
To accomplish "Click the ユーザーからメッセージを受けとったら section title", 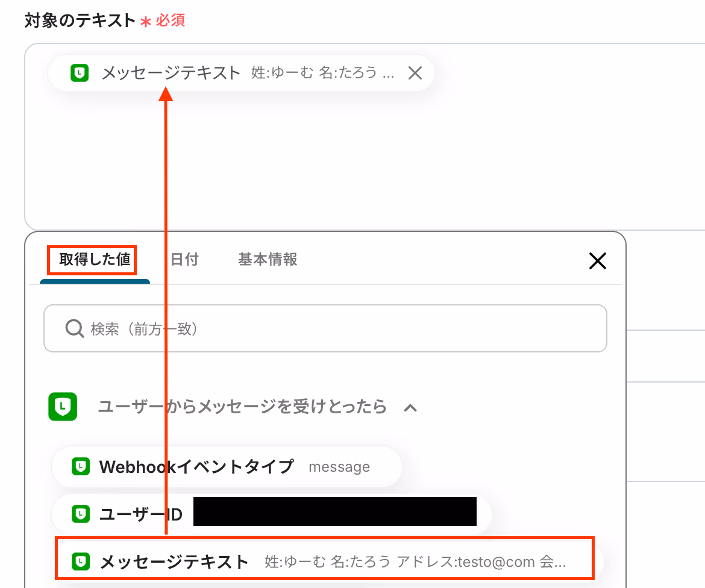I will pos(242,407).
